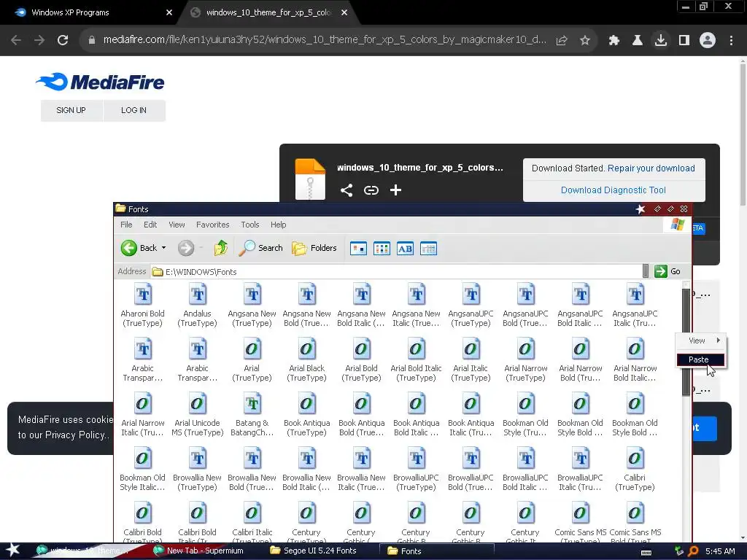Switch Fonts view to List
This screenshot has width=747, height=560.
382,249
